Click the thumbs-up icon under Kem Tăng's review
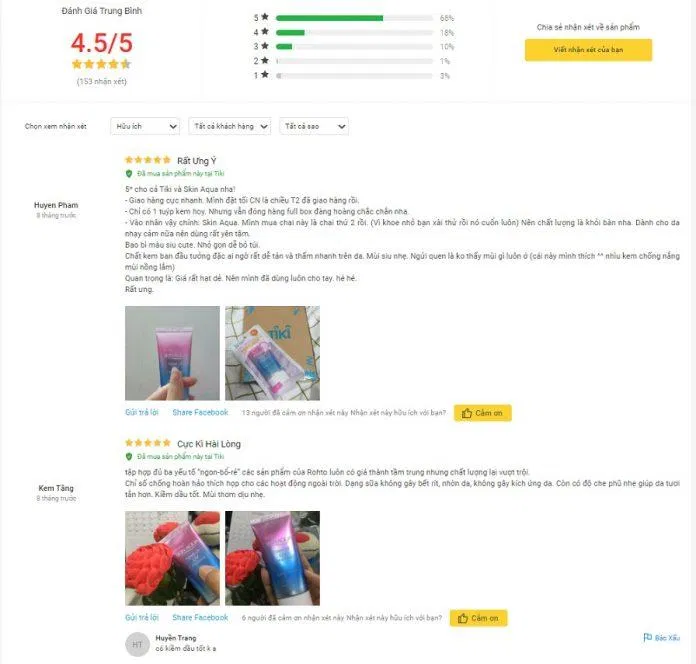696x664 pixels. (463, 618)
